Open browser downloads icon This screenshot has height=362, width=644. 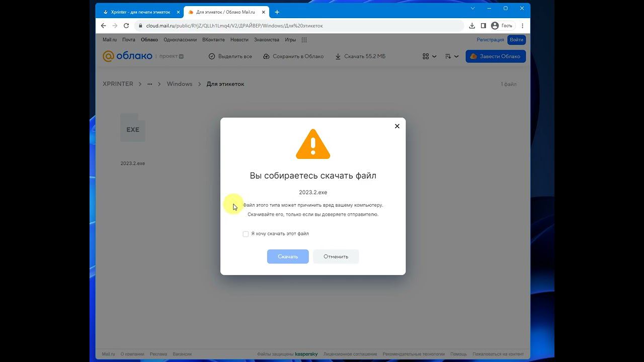coord(472,26)
